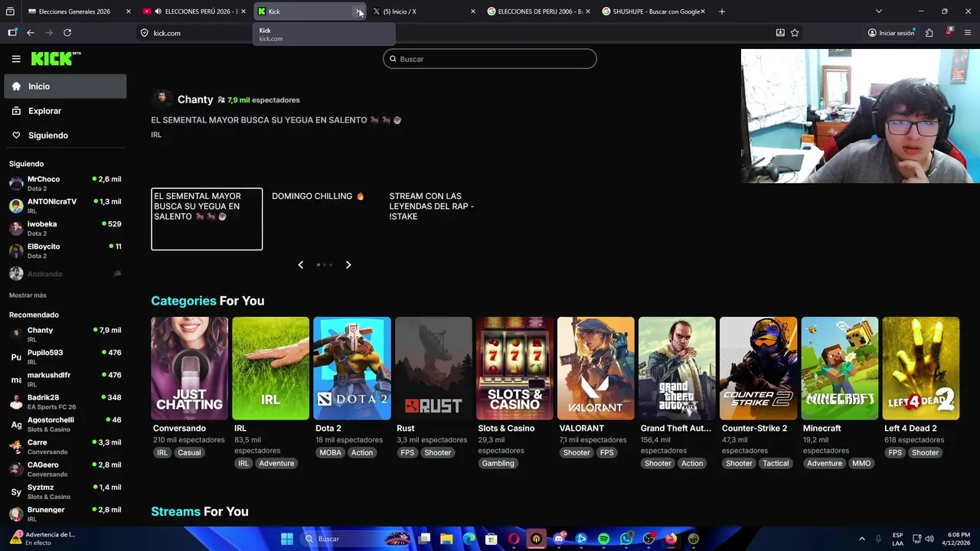Screen dimensions: 980x551
Task: Switch to the Inicio / X tab
Action: pyautogui.click(x=423, y=11)
